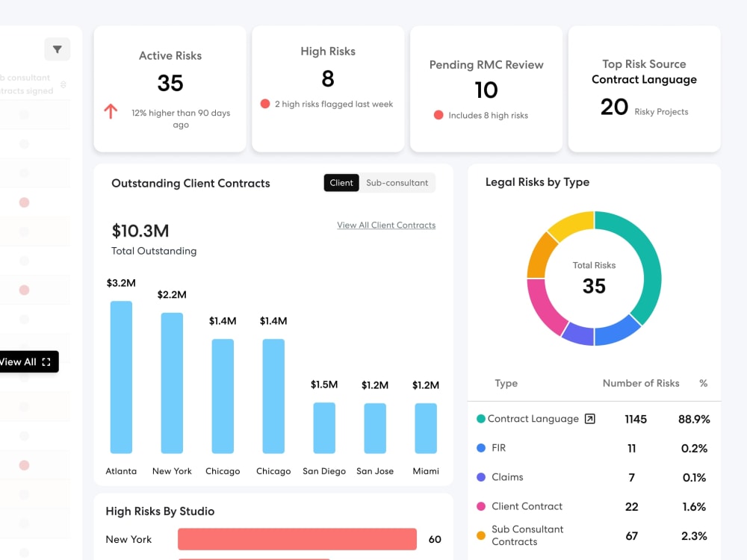747x560 pixels.
Task: Click the Miami bar in chart
Action: point(426,428)
